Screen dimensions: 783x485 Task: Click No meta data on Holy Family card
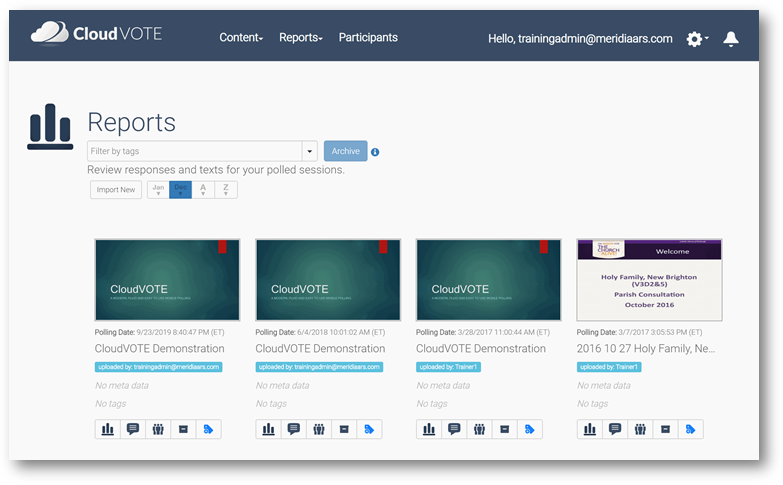tap(604, 386)
